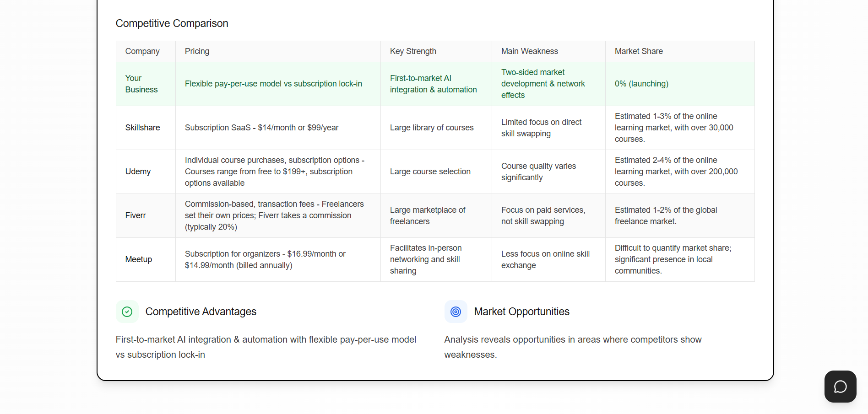This screenshot has height=414, width=868.
Task: Click the Market Opportunities heading text
Action: (x=522, y=312)
